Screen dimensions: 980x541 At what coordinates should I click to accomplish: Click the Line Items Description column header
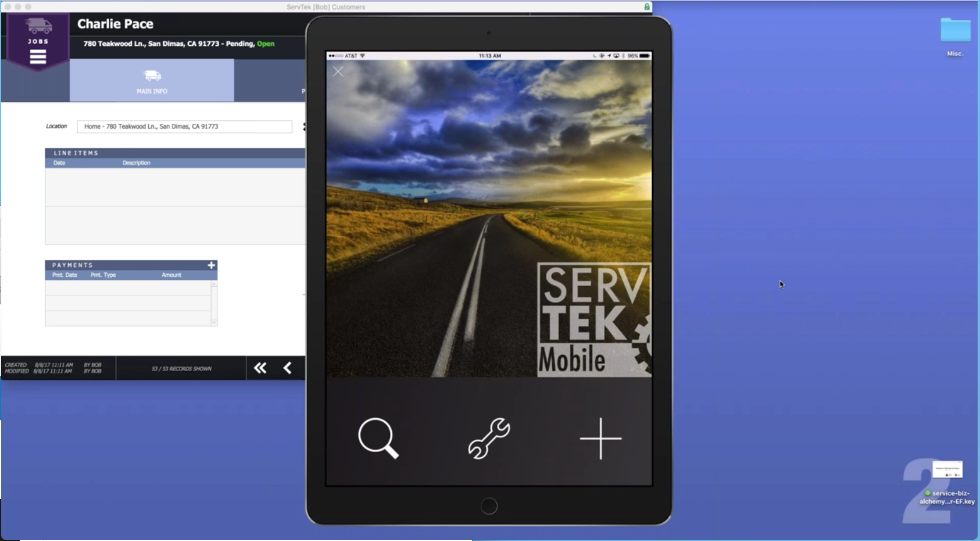tap(136, 163)
